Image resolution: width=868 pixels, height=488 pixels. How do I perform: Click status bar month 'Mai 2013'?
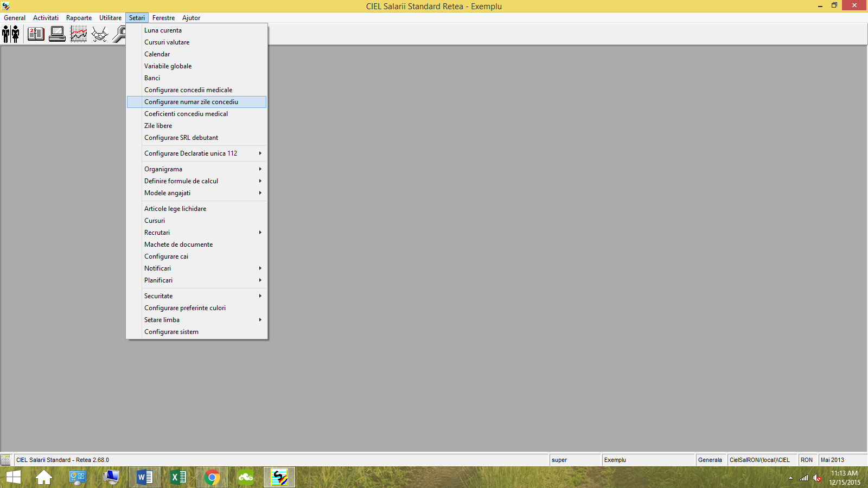832,460
